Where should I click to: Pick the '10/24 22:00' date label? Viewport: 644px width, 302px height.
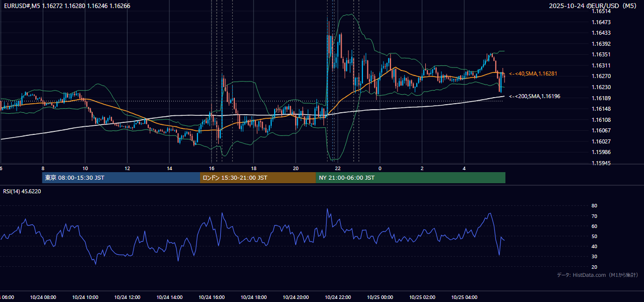coord(338,297)
